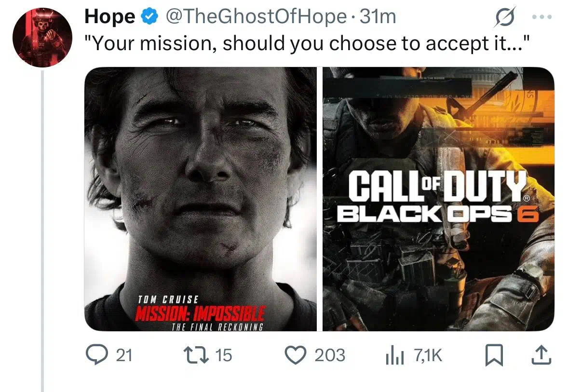Open the Mission: Impossible poster image
Viewport: 568px width, 392px height.
[201, 199]
